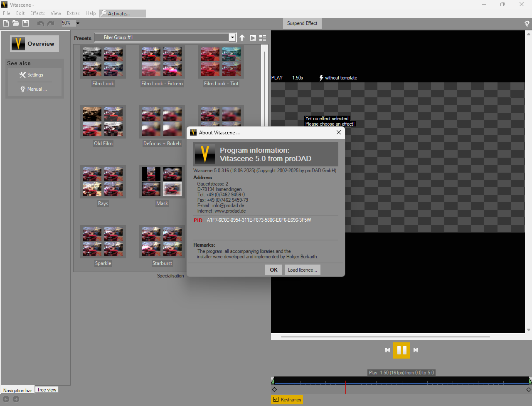Click the Suspend Effect button
Image resolution: width=532 pixels, height=406 pixels.
[x=302, y=23]
